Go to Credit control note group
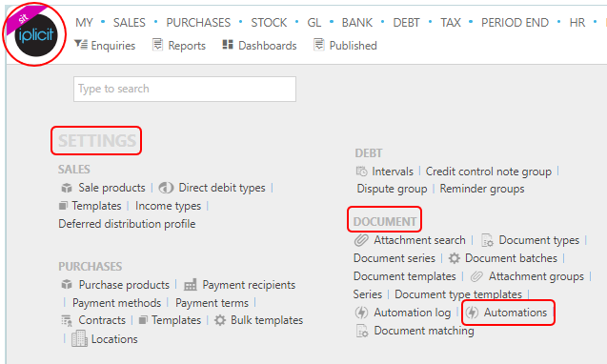Image resolution: width=607 pixels, height=364 pixels. click(x=489, y=172)
